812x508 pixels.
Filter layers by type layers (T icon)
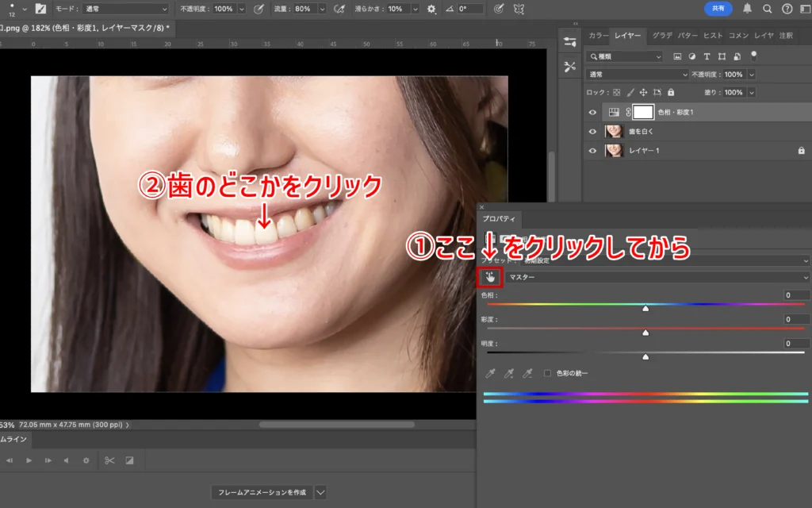[707, 57]
